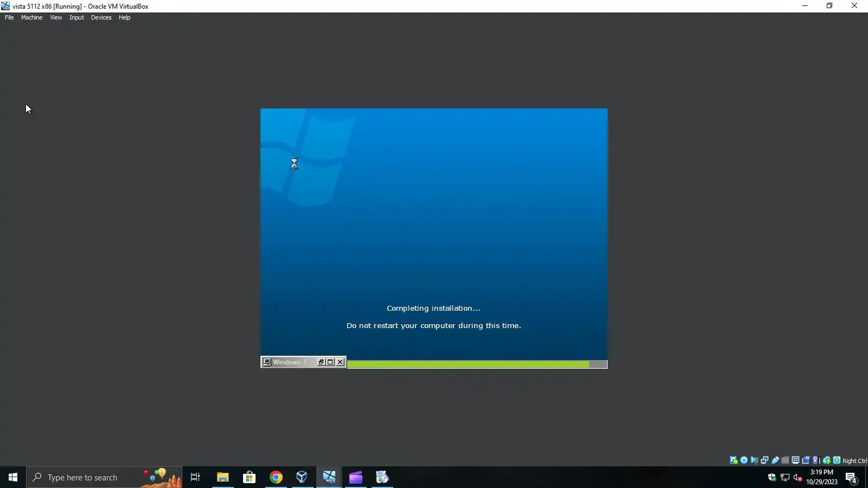Click the muted speaker volume tray icon
This screenshot has width=868, height=488.
(x=797, y=478)
